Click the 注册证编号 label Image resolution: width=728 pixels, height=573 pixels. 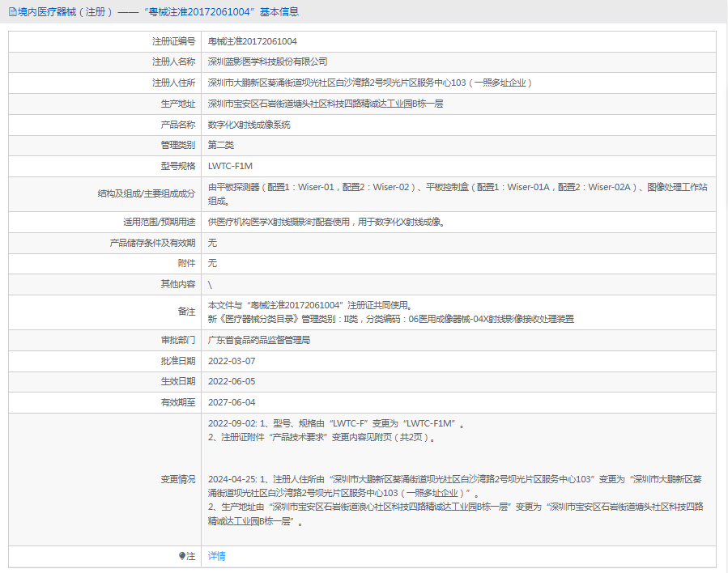173,41
